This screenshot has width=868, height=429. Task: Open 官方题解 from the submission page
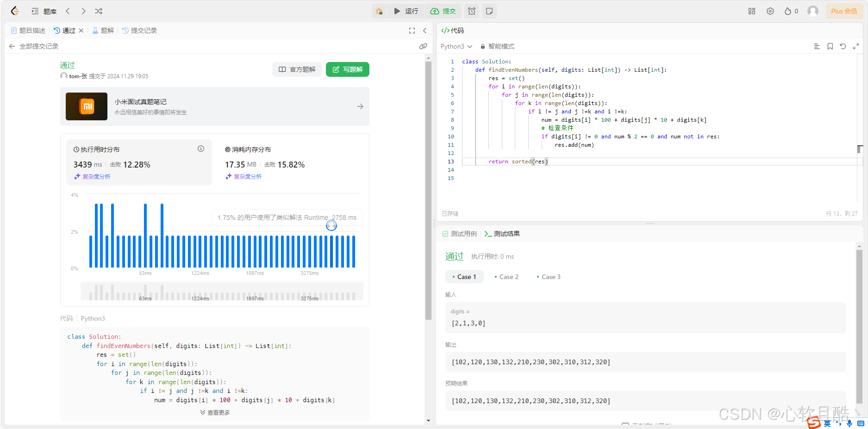[297, 69]
